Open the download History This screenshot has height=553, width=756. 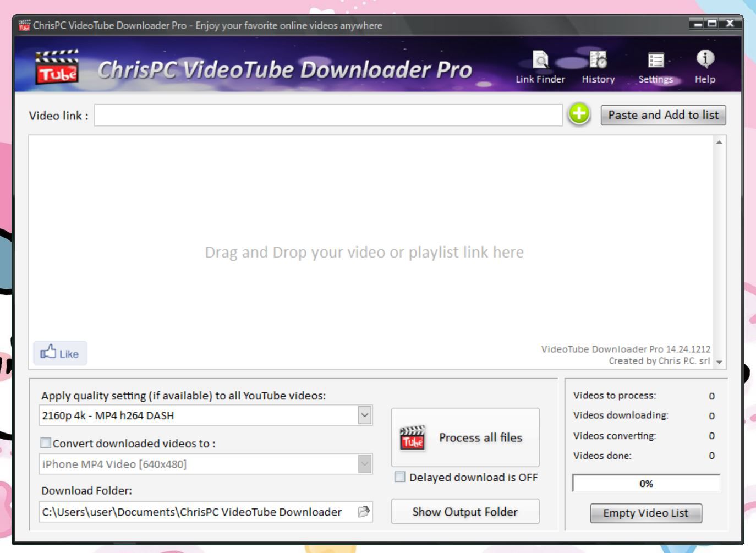pos(598,67)
